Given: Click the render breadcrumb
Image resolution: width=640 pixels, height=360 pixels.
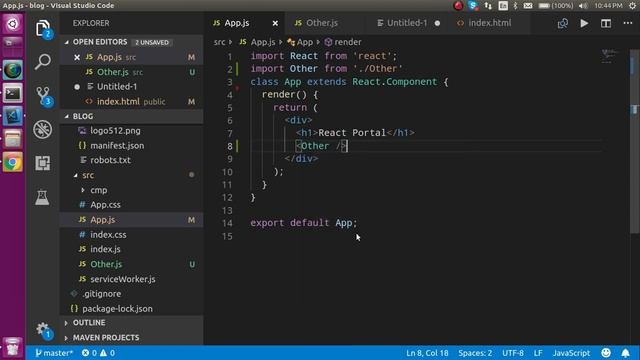Looking at the screenshot, I should pyautogui.click(x=343, y=42).
